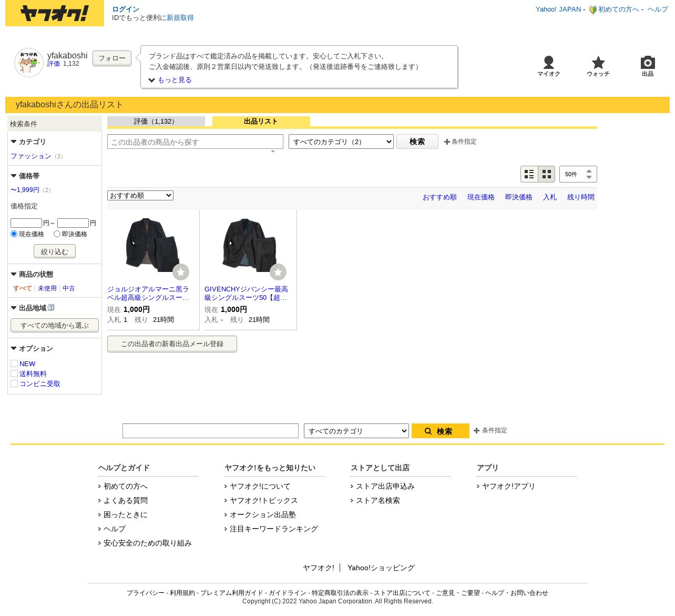Expand seller description with もっと見る chevron
Screen dimensions: 675x616
(x=152, y=80)
